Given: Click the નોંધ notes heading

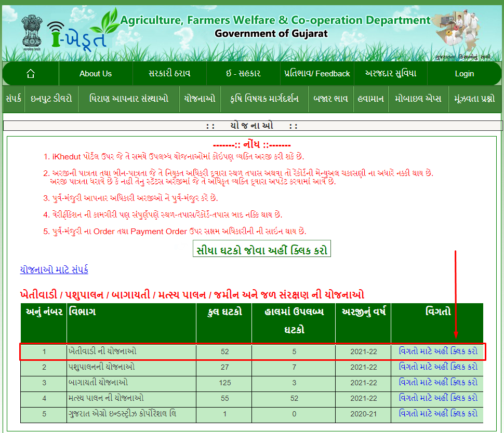Looking at the screenshot, I should coord(251,145).
